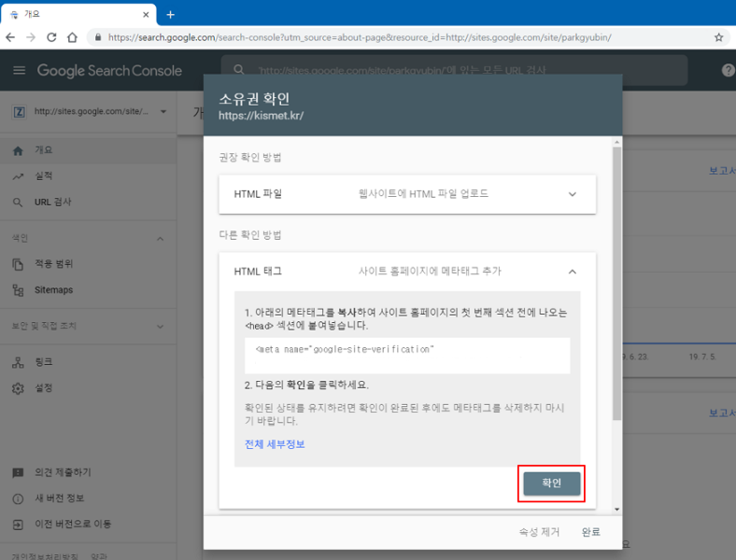This screenshot has height=560, width=736.
Task: Click the property Z favicon icon
Action: (x=20, y=112)
